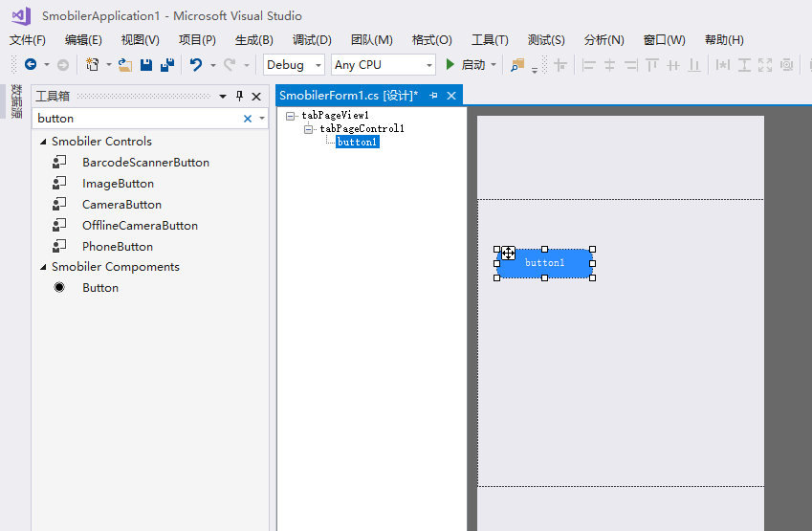Click the Align Centers layout icon
This screenshot has width=812, height=531.
click(x=609, y=65)
